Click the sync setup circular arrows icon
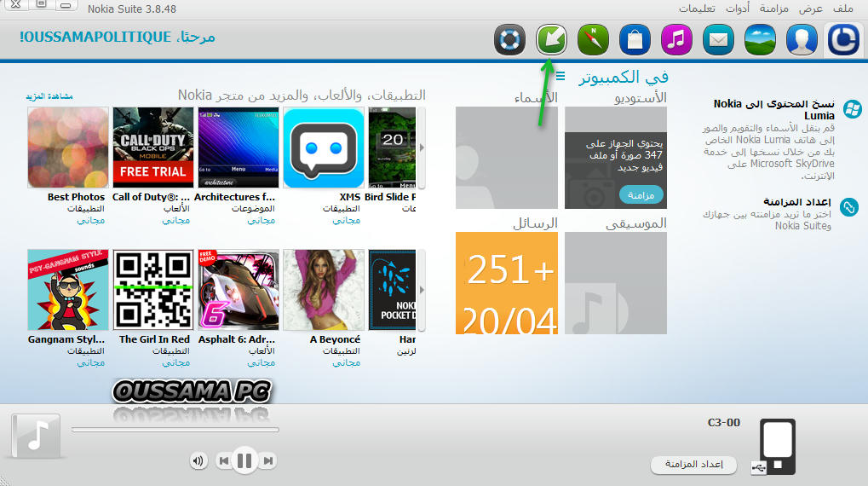868x486 pixels. coord(848,207)
